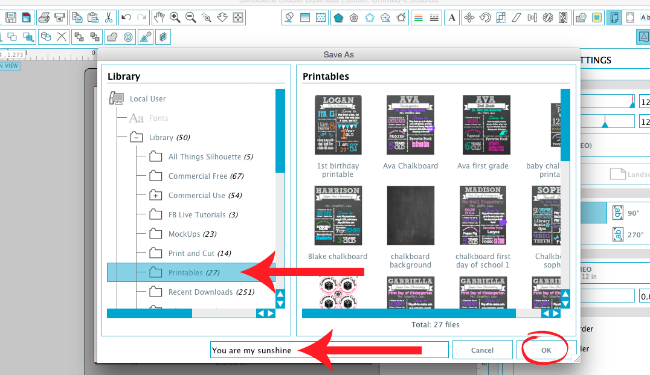The image size is (650, 375).
Task: Select the Cut scissors icon
Action: pyautogui.click(x=109, y=17)
